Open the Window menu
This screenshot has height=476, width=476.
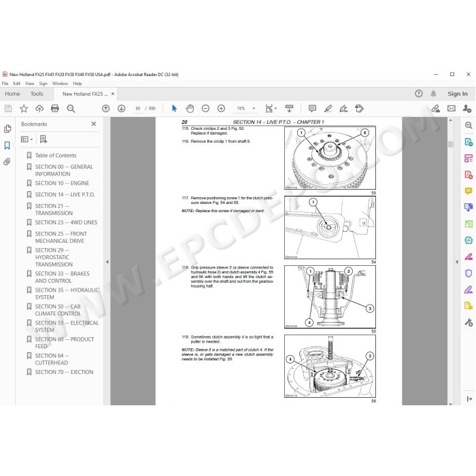(x=60, y=83)
